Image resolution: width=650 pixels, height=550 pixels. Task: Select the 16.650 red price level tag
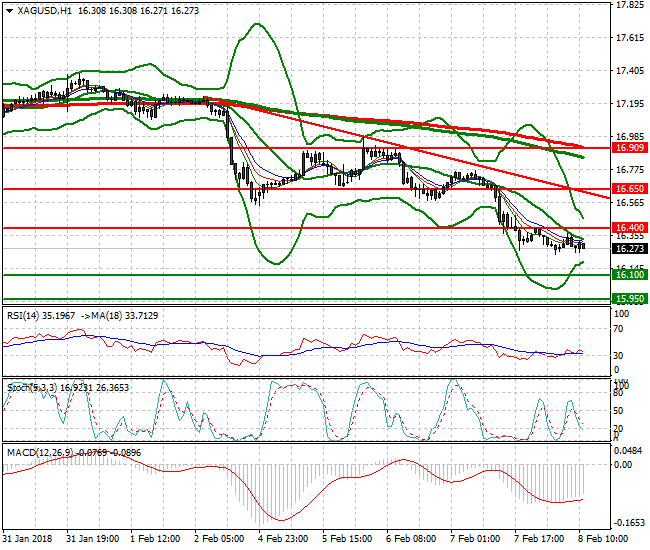click(x=628, y=188)
